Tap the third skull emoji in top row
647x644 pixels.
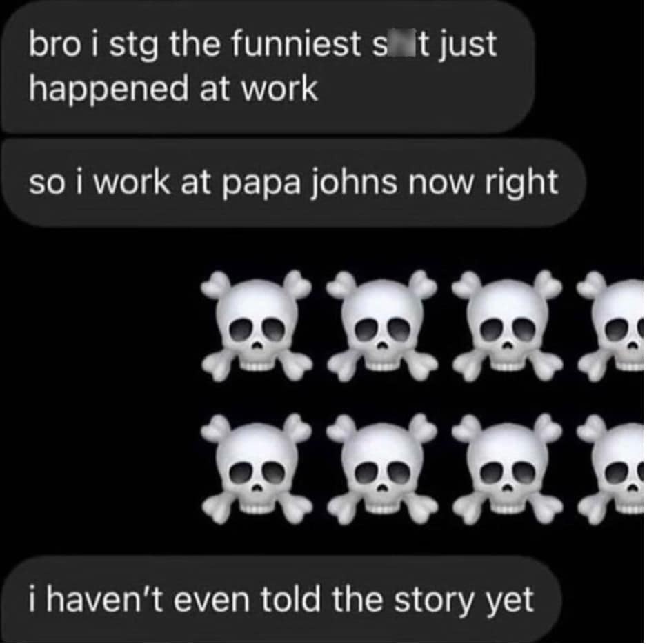[x=507, y=325]
